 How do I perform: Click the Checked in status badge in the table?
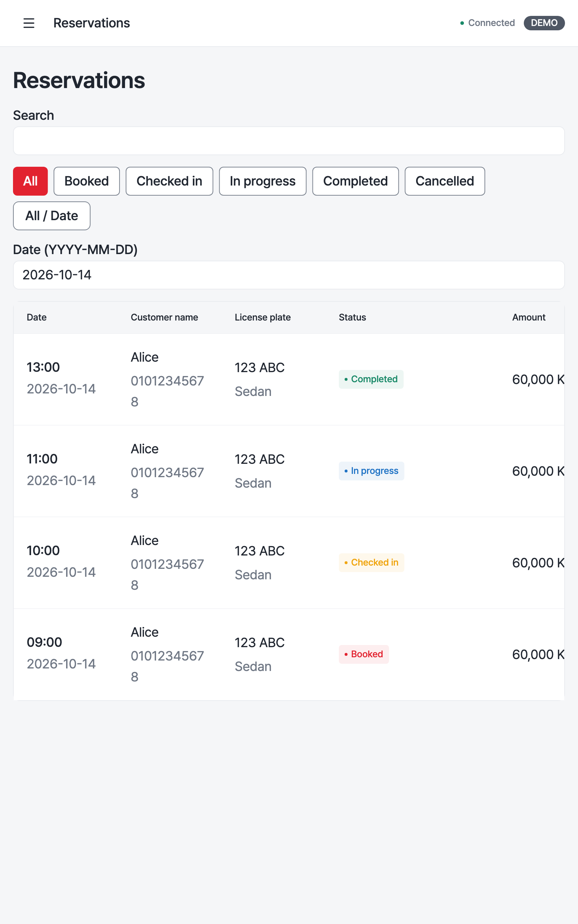[371, 562]
